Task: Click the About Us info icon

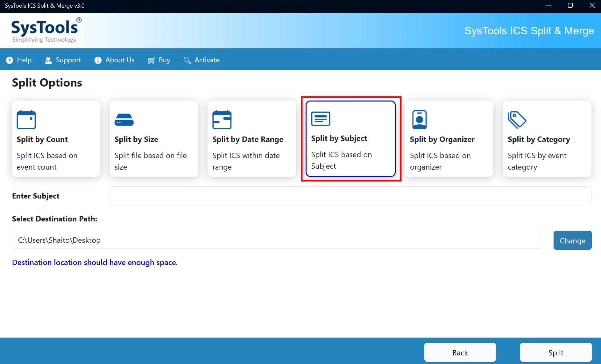Action: point(98,60)
